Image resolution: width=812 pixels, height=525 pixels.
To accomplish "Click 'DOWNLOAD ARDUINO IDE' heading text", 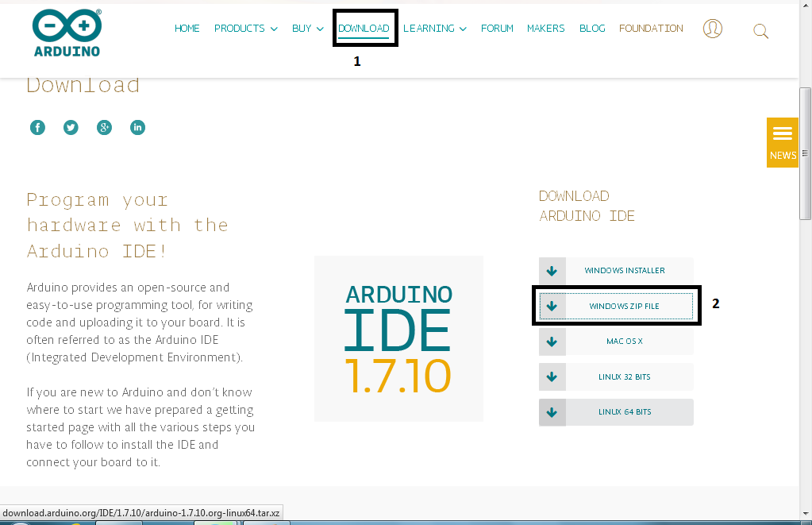I will (x=587, y=206).
